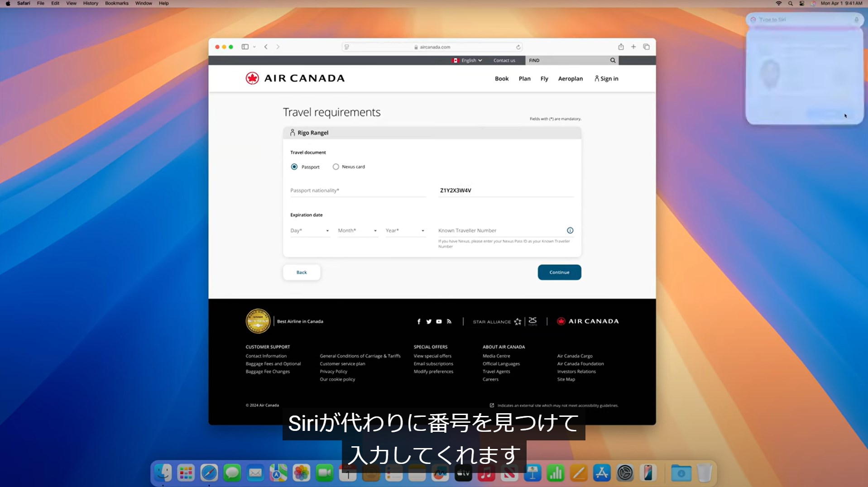Open the Twitter icon in the footer

click(x=429, y=321)
